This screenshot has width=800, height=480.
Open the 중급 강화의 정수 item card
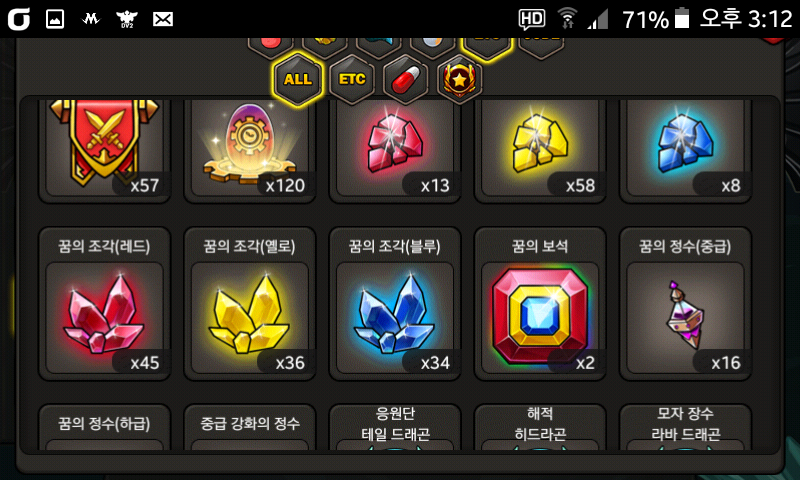(x=249, y=427)
